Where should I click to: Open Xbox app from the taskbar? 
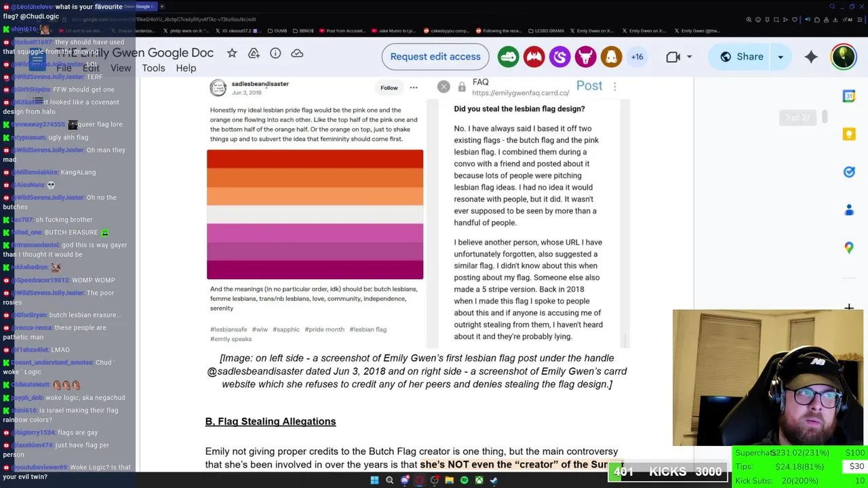click(479, 481)
